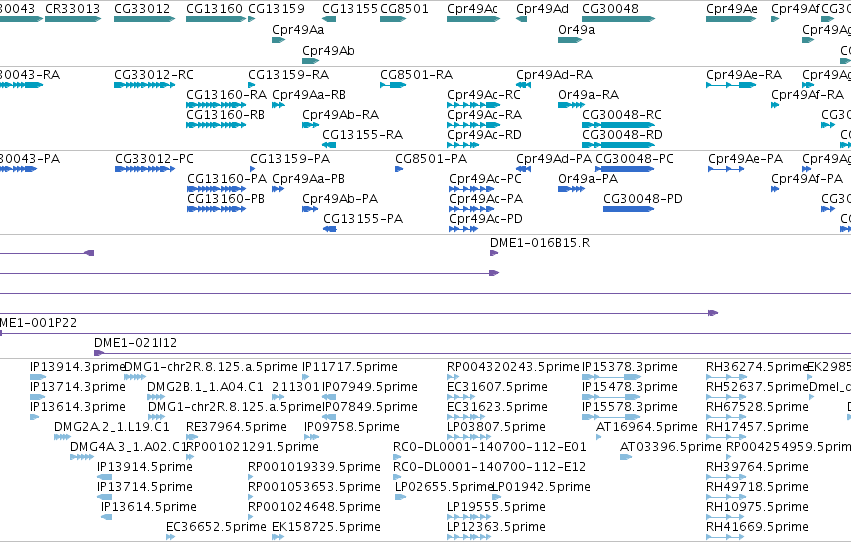851x542 pixels.
Task: Select transcript CG30048-RC
Action: pyautogui.click(x=618, y=125)
